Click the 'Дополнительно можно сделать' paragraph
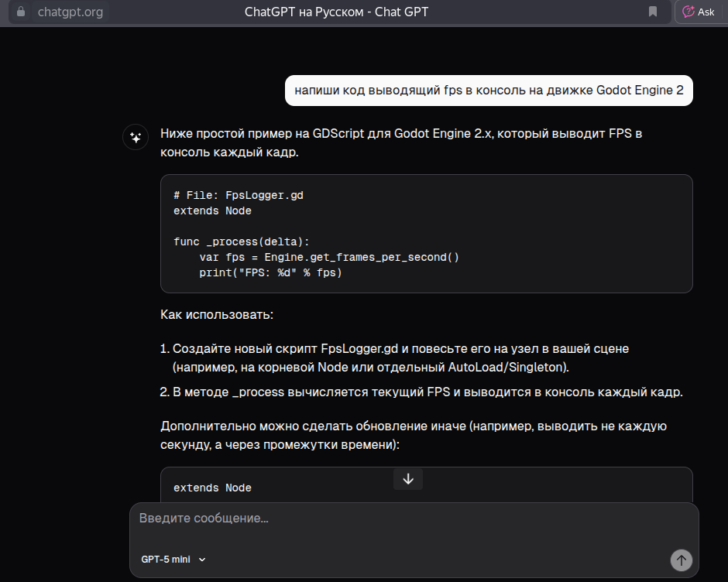 click(414, 436)
